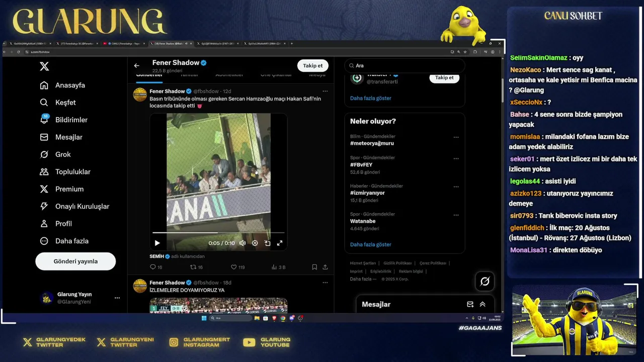Reload page in browser toolbar

coord(19,52)
